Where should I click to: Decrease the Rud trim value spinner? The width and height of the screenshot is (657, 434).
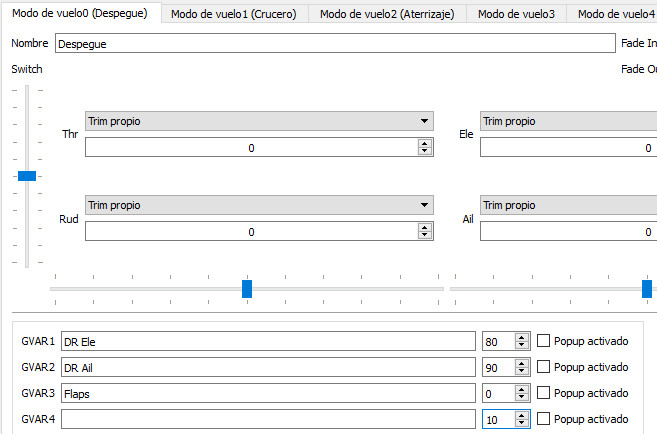click(425, 236)
